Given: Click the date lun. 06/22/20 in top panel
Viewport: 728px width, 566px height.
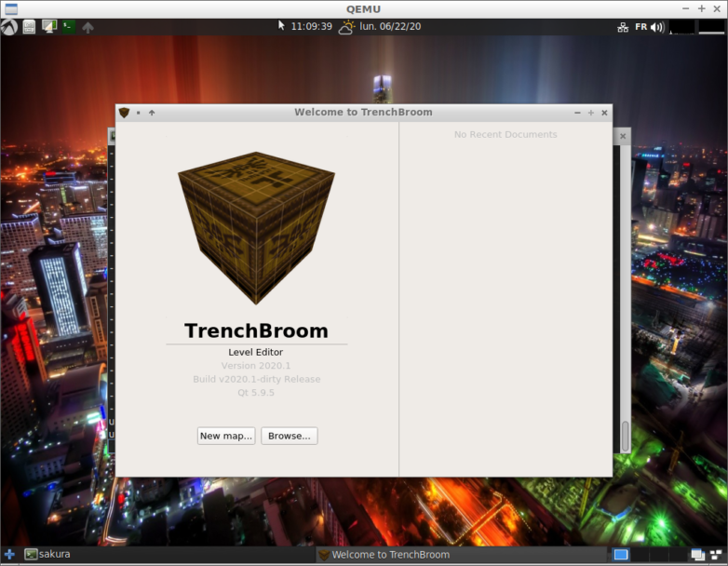Looking at the screenshot, I should pos(390,26).
